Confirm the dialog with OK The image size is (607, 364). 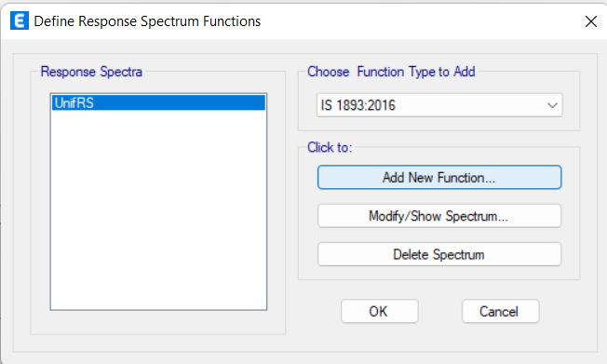tap(380, 311)
